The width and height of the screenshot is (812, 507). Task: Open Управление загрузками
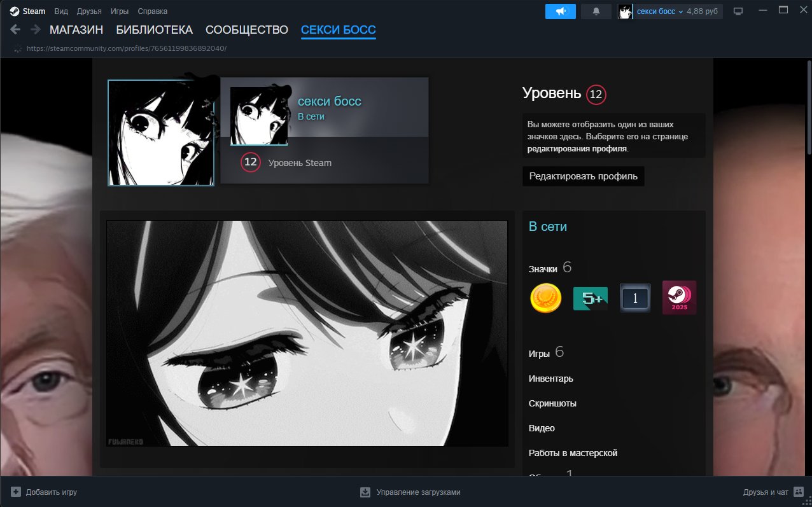410,492
